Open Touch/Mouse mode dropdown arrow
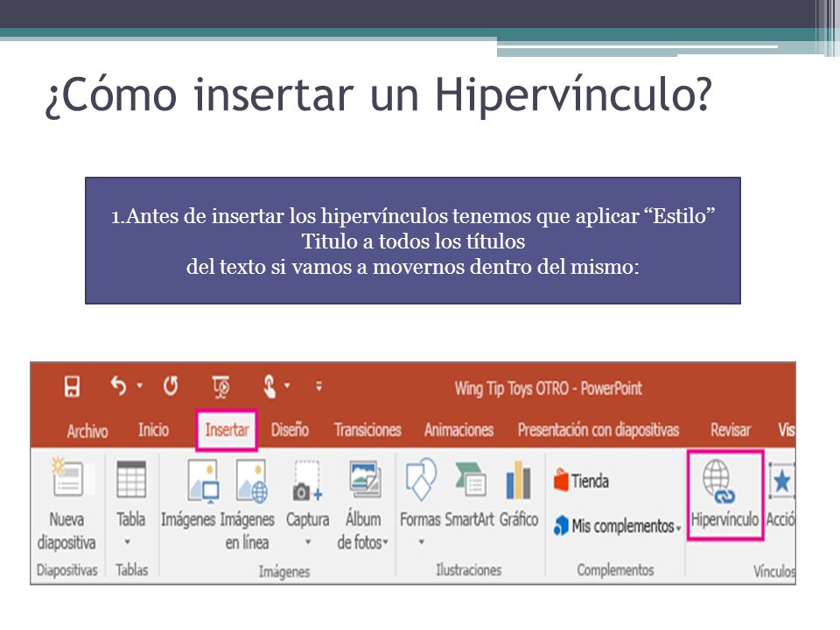This screenshot has width=840, height=630. point(287,385)
